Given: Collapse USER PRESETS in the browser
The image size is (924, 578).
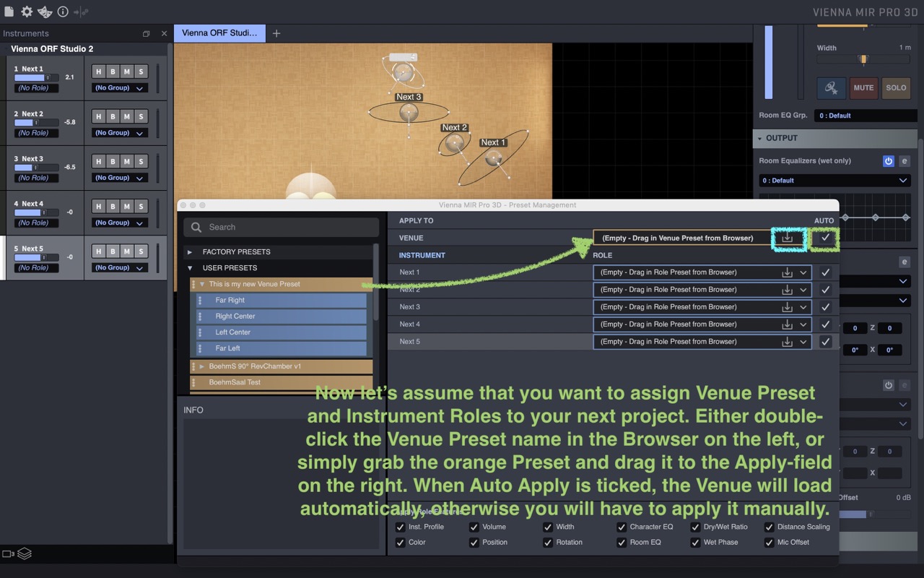Looking at the screenshot, I should [x=190, y=268].
